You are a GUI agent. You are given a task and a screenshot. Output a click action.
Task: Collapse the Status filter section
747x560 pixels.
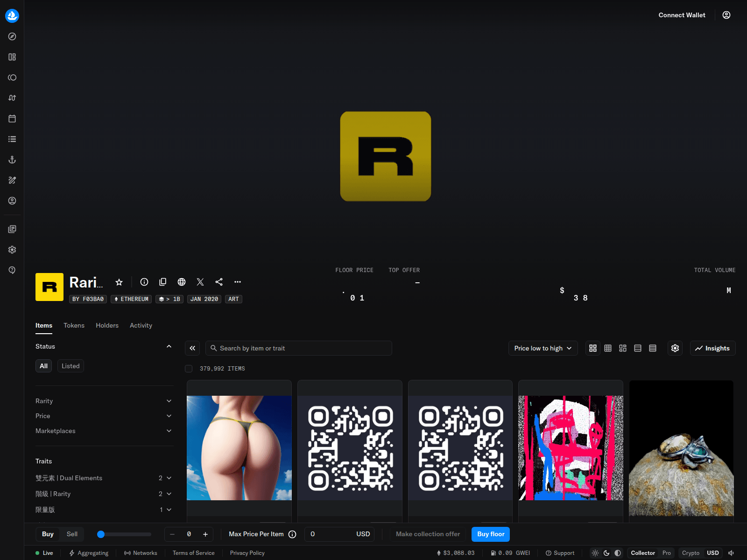tap(104, 346)
